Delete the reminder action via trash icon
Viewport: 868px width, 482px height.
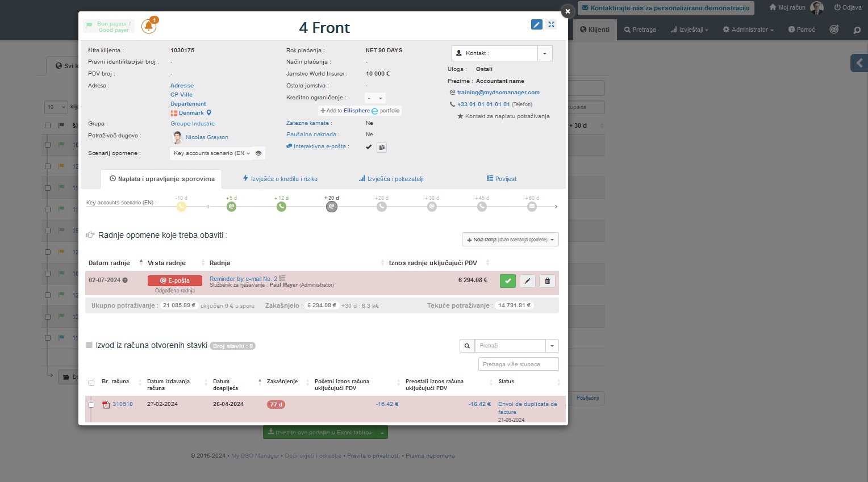click(x=547, y=280)
